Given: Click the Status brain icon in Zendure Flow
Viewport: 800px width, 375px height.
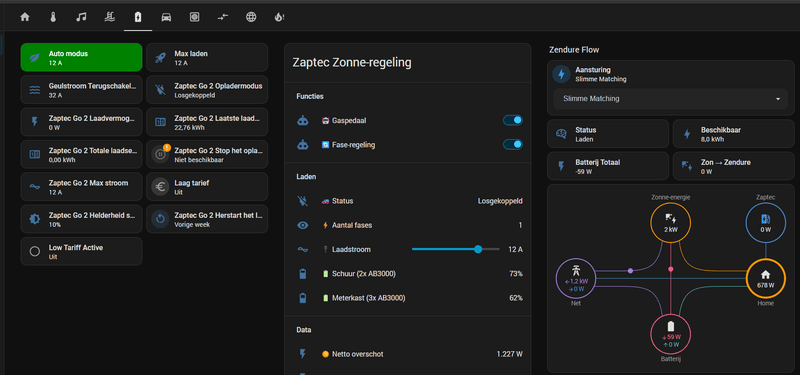Looking at the screenshot, I should pyautogui.click(x=561, y=134).
